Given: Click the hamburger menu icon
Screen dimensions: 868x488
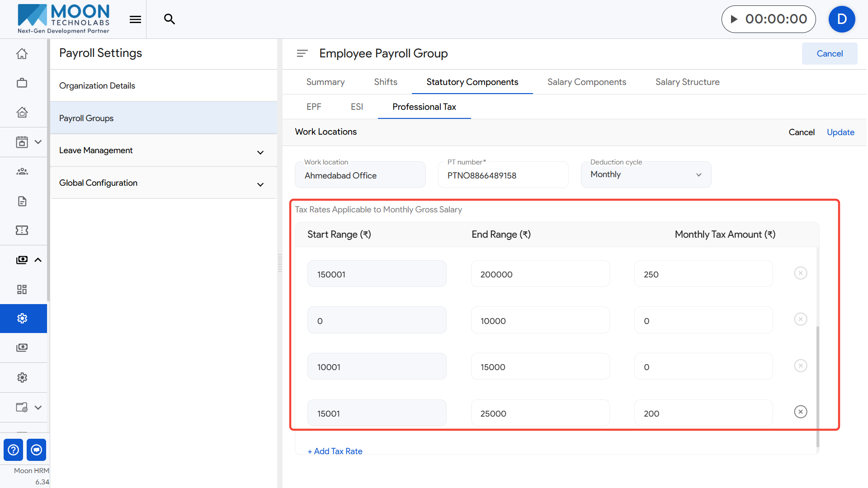Looking at the screenshot, I should pos(135,19).
